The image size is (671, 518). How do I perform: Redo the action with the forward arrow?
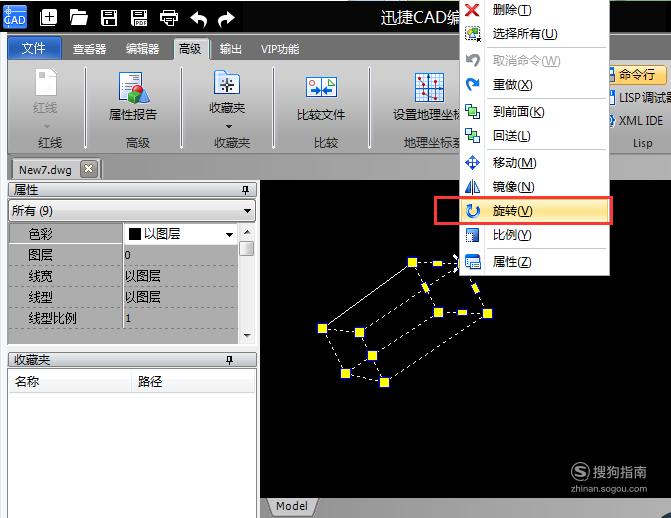click(226, 18)
